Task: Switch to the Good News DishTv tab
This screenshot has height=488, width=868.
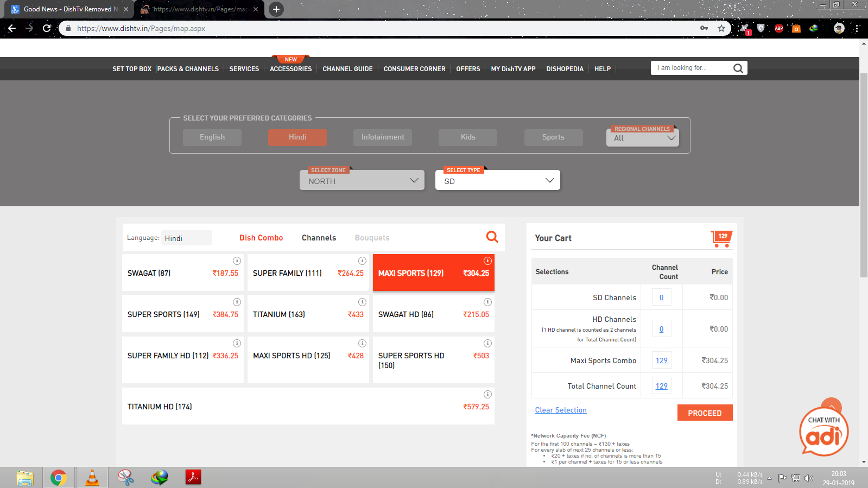Action: point(70,9)
